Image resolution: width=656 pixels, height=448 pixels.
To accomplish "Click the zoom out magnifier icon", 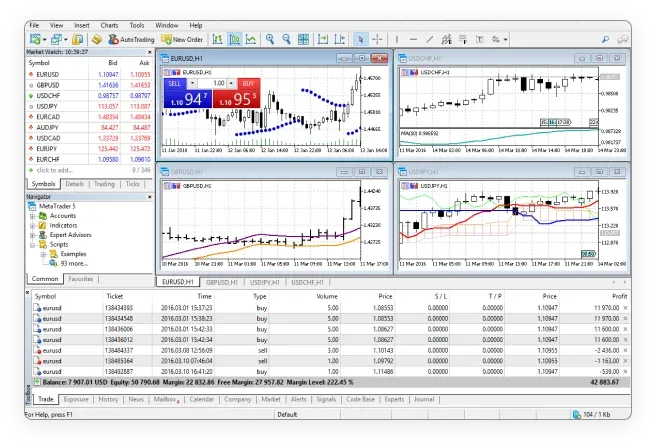I will (x=286, y=39).
